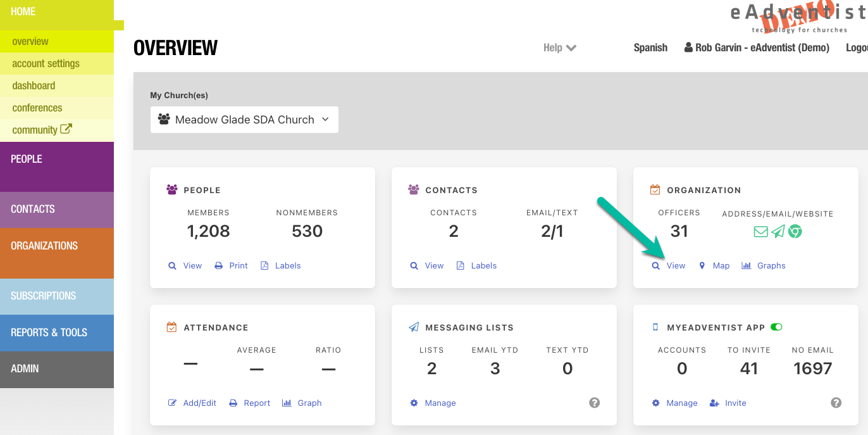Open the Rob Garvin user menu
The width and height of the screenshot is (868, 435).
tap(757, 47)
